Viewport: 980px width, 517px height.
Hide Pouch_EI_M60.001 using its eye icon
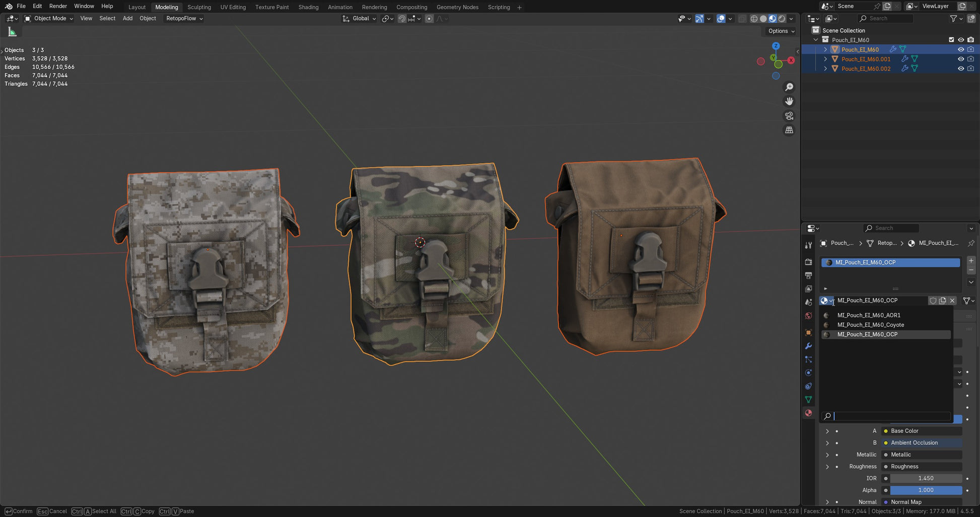(960, 59)
